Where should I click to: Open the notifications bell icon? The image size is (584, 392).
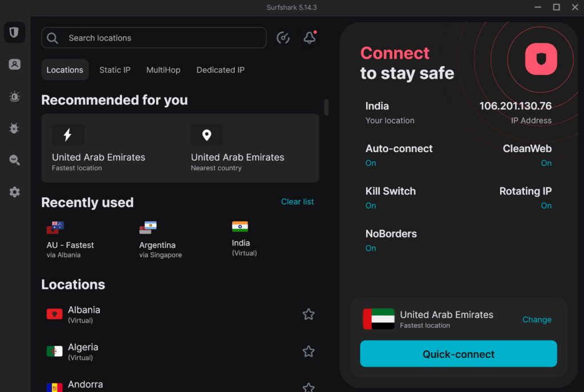point(310,38)
